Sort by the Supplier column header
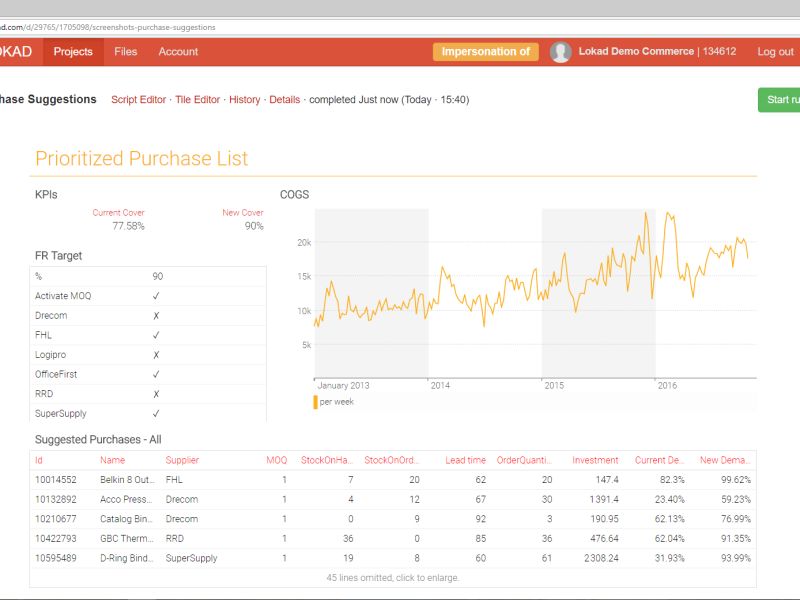 tap(182, 460)
